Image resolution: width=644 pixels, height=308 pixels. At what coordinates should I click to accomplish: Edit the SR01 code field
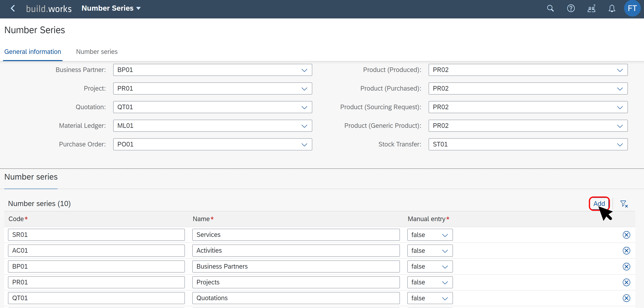(x=96, y=235)
